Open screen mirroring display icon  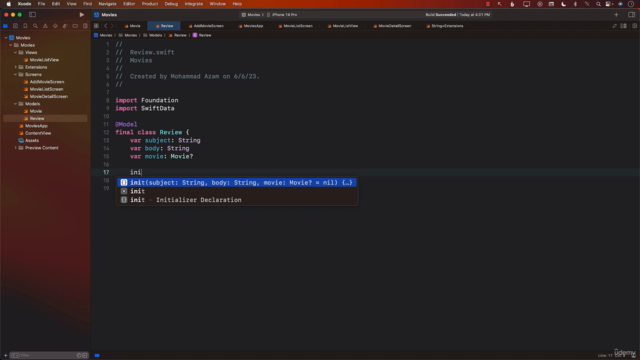tap(527, 4)
